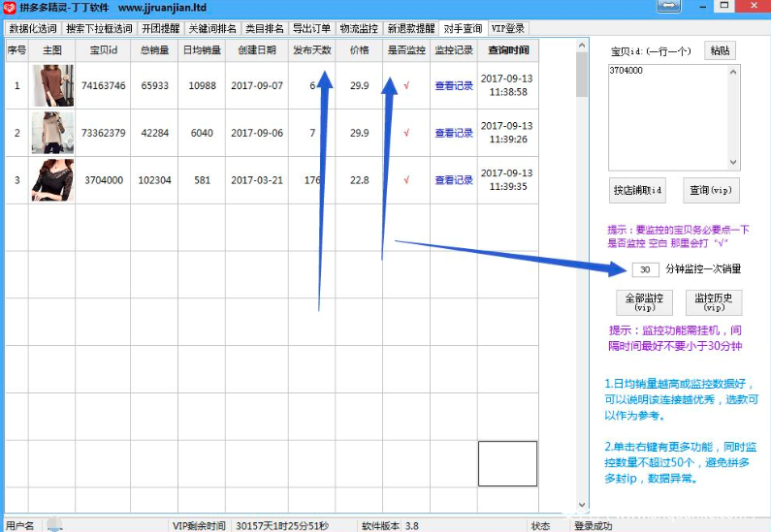Click thumbnail of product 74163746
The height and width of the screenshot is (532, 771).
coord(52,85)
